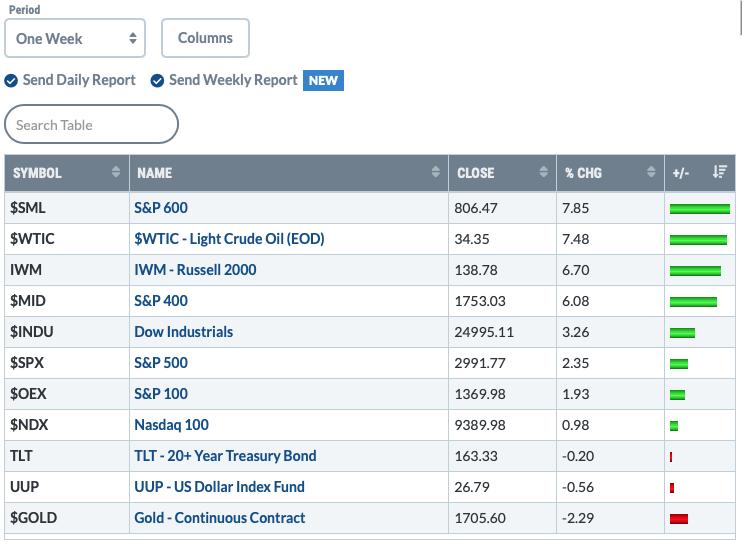
Task: Open the IWM - Russell 2000 link
Action: point(195,270)
